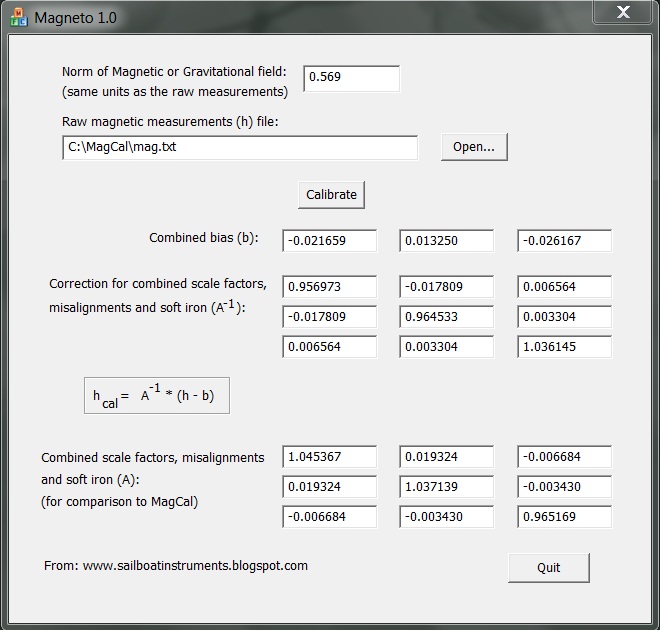Image resolution: width=660 pixels, height=630 pixels.
Task: Click A-inverse second-row cell showing 0.003304
Action: tap(564, 316)
